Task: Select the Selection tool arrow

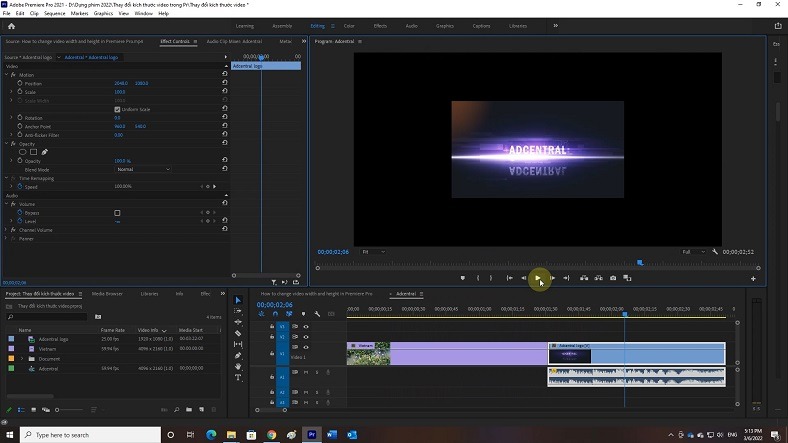Action: (x=238, y=300)
